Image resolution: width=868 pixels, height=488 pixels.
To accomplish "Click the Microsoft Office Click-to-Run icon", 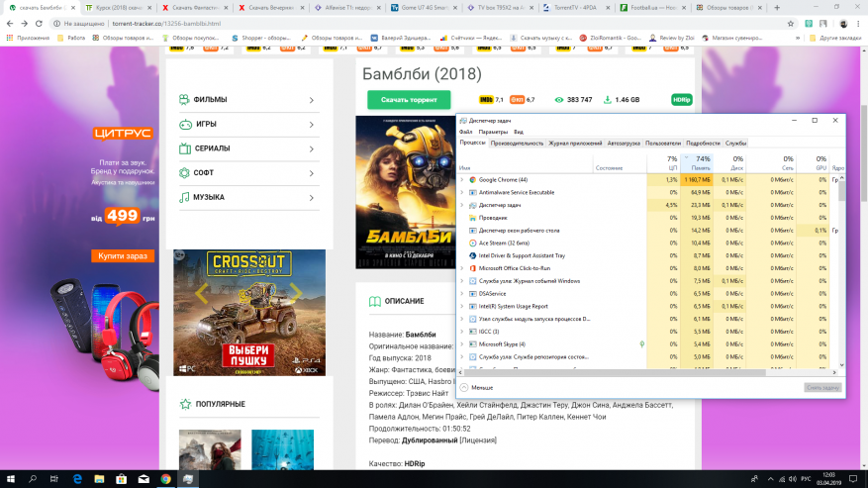I will pos(473,268).
